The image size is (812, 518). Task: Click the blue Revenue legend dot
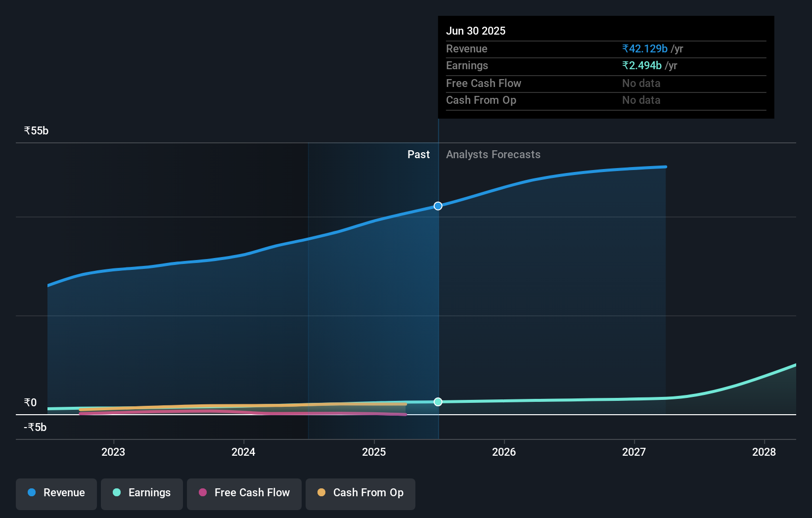[32, 492]
